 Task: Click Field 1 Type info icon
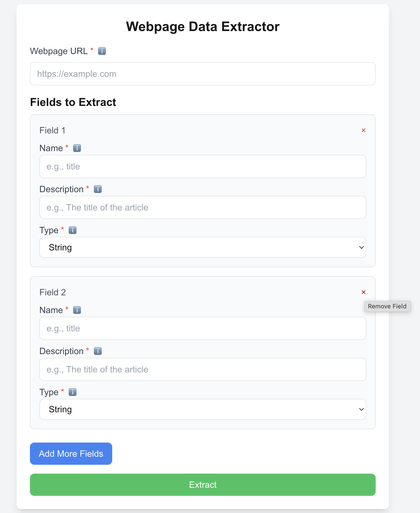tap(73, 230)
